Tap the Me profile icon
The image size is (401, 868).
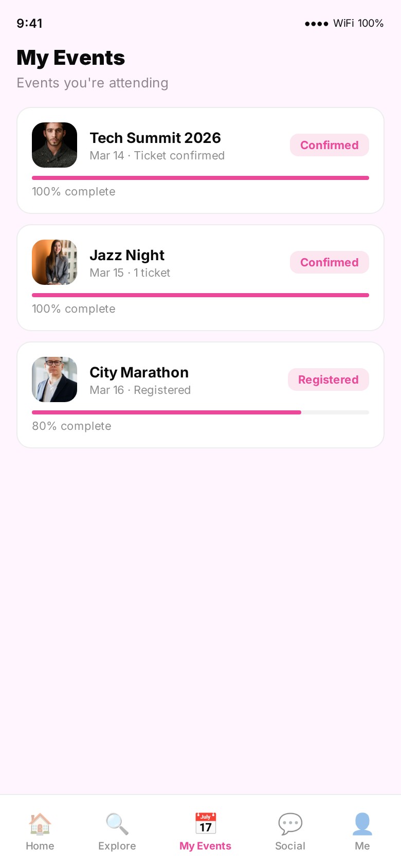pyautogui.click(x=362, y=824)
